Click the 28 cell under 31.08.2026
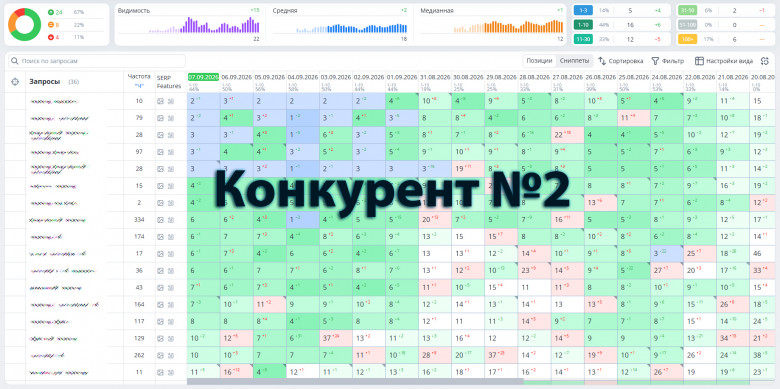Image resolution: width=780 pixels, height=389 pixels. pos(435,355)
